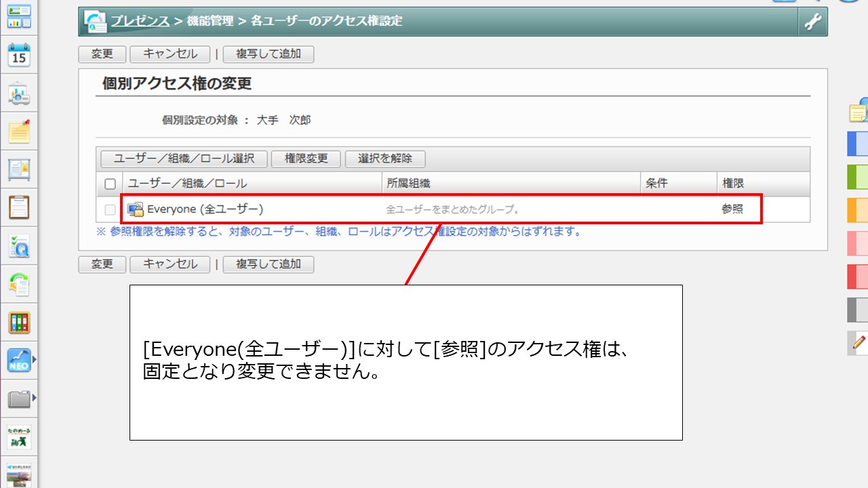
Task: Open the clipboard icon in left sidebar
Action: point(19,207)
